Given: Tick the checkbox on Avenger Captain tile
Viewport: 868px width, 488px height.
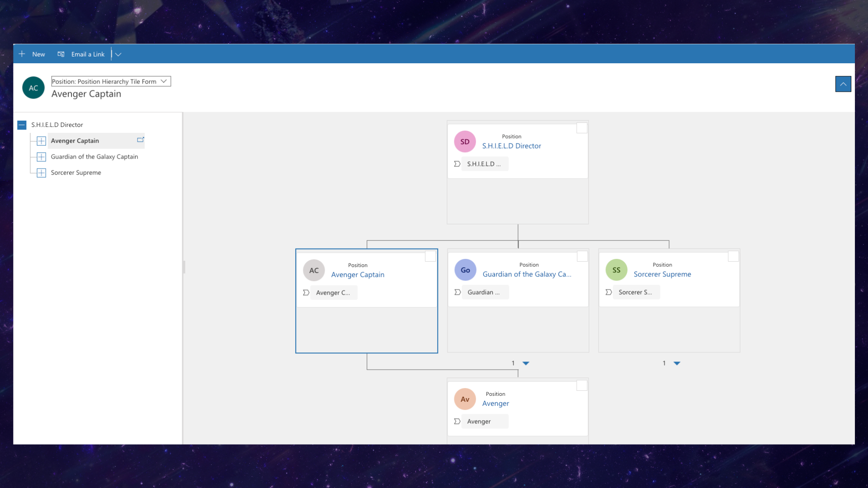Looking at the screenshot, I should point(430,256).
